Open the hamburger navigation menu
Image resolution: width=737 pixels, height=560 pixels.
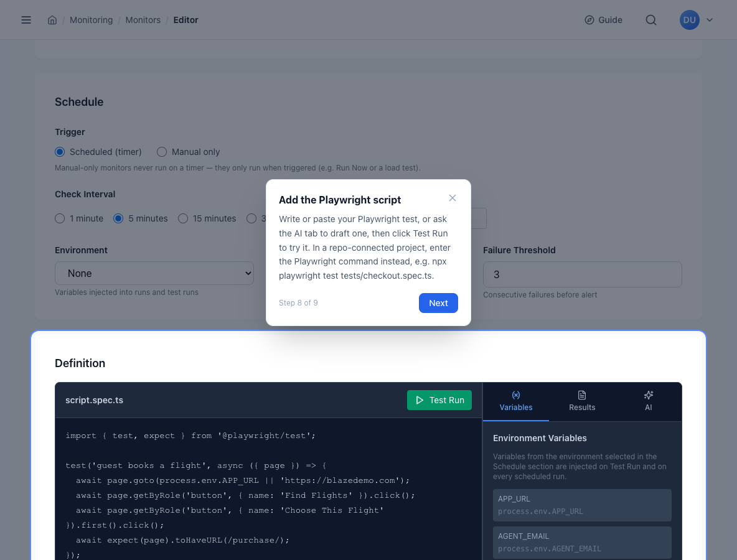point(26,20)
